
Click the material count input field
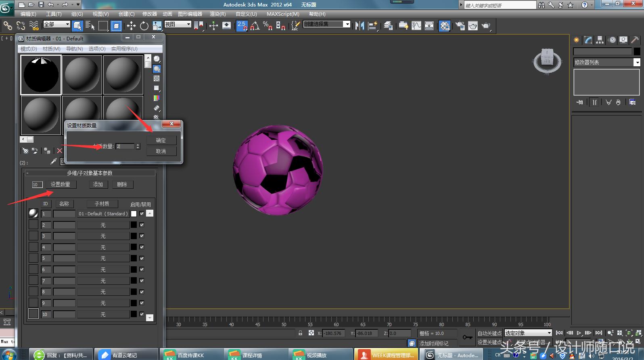(125, 146)
